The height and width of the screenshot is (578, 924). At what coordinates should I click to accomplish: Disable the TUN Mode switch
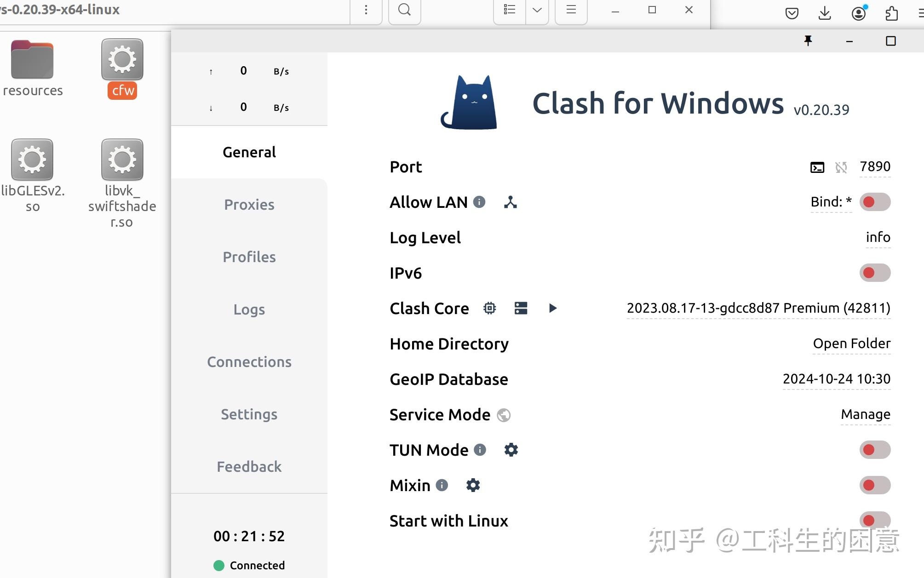(x=874, y=450)
